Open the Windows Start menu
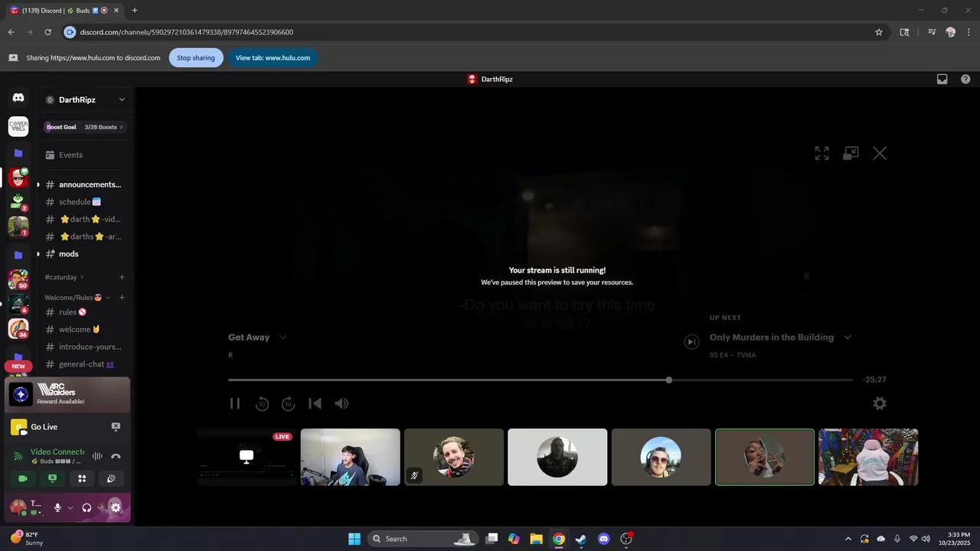 point(354,539)
